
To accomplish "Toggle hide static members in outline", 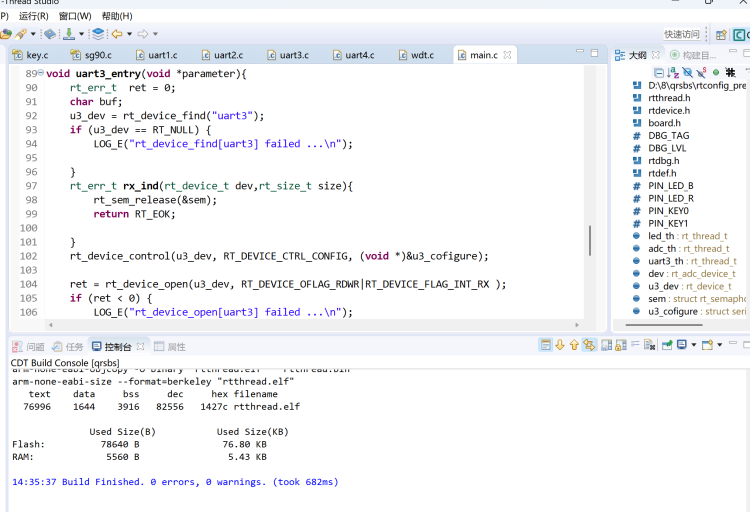I will pyautogui.click(x=702, y=72).
